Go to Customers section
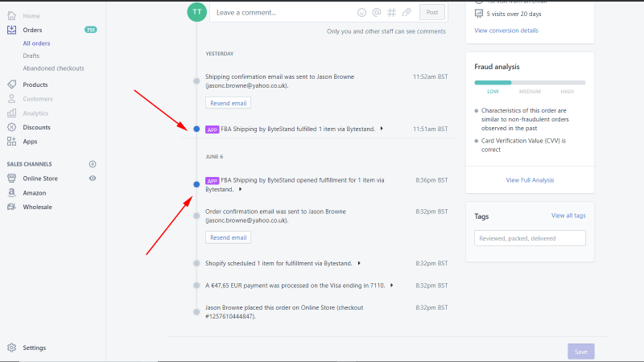The image size is (644, 362). [38, 98]
